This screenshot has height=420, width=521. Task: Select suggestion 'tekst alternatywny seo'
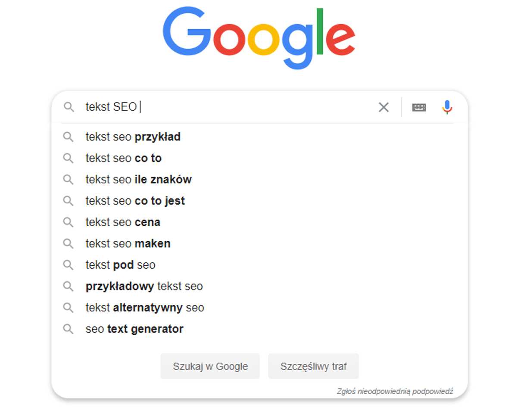145,308
